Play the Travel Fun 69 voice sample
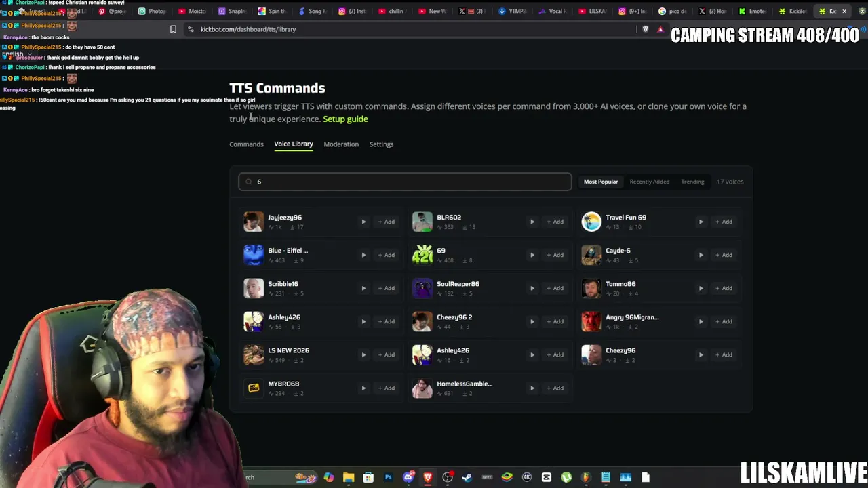868x488 pixels. [701, 222]
